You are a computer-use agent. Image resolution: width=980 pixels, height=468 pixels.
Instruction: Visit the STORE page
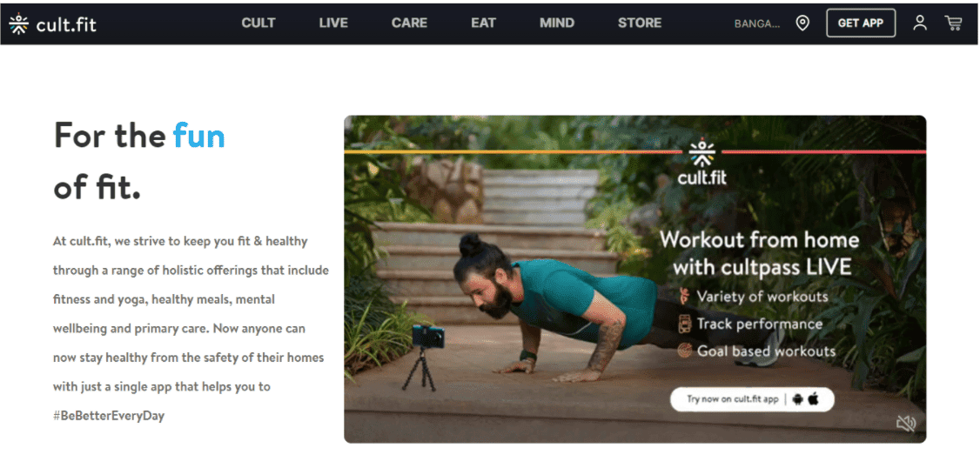coord(640,23)
